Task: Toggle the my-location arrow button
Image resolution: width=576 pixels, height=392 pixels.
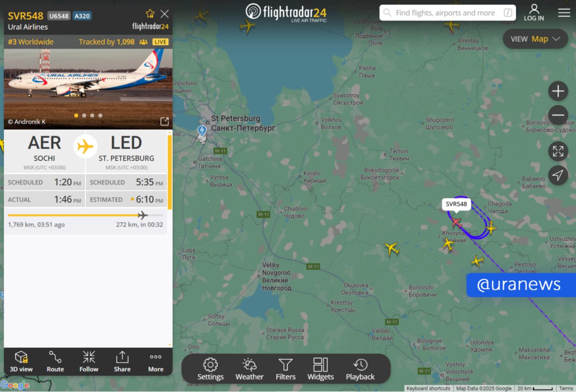Action: [x=558, y=175]
